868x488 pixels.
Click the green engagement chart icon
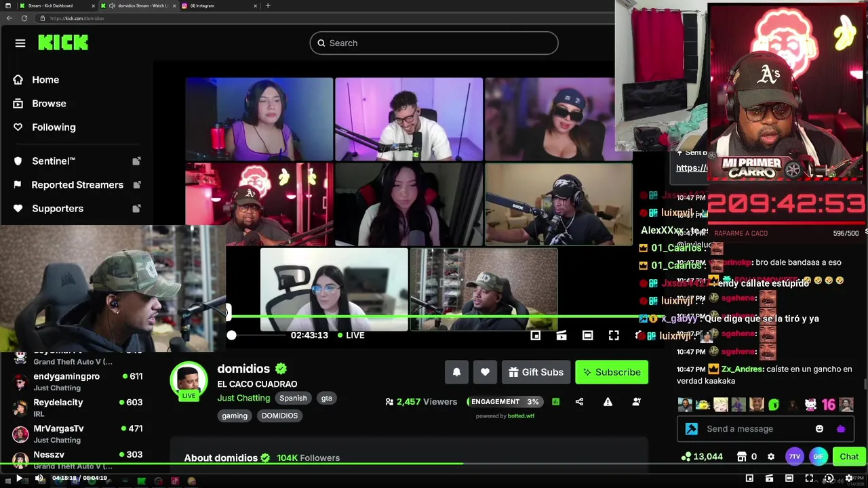click(x=555, y=402)
